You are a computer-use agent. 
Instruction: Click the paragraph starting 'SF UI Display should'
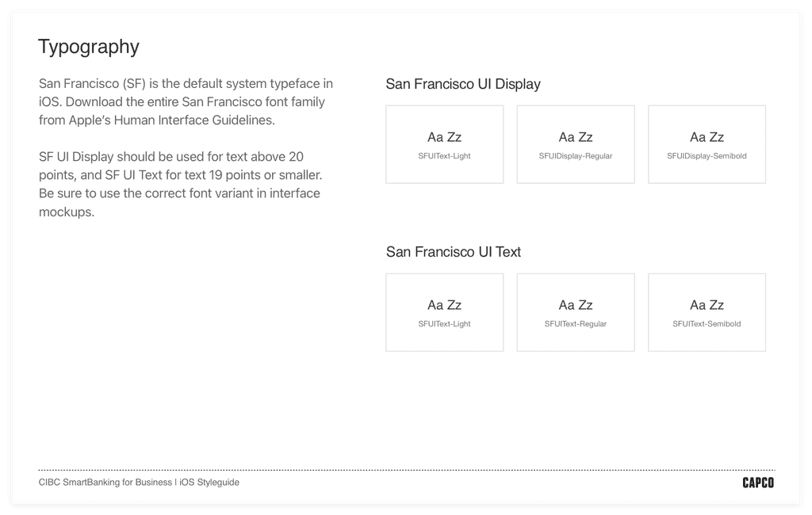click(181, 185)
